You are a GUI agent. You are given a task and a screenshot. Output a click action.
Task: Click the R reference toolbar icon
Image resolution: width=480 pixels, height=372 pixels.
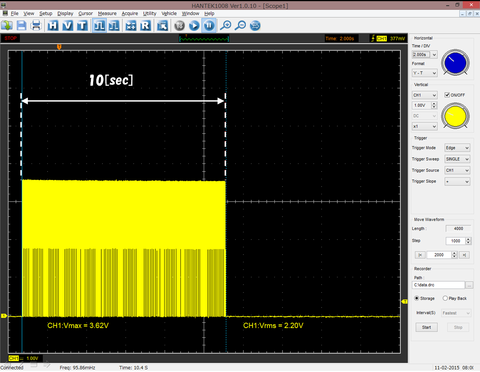point(145,25)
